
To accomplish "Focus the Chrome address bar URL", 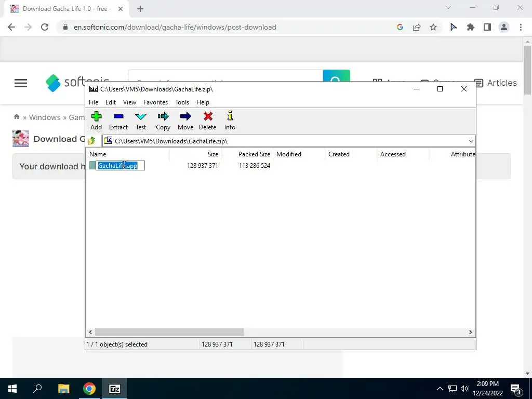I will pos(175,27).
